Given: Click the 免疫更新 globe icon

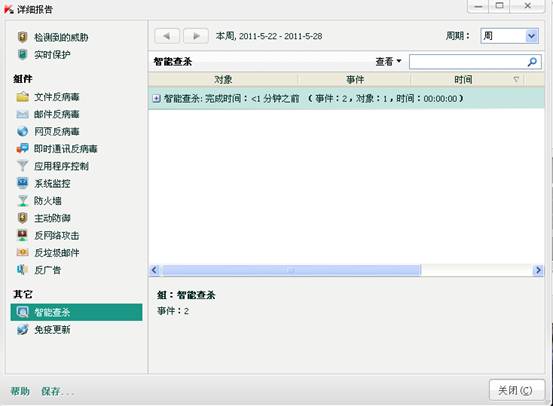Looking at the screenshot, I should (23, 329).
